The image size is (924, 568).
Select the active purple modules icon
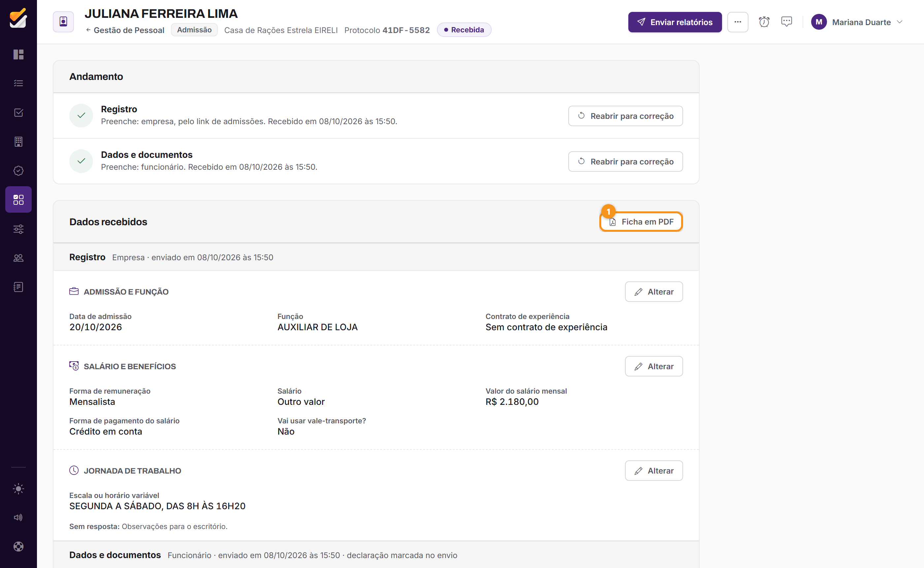(18, 199)
